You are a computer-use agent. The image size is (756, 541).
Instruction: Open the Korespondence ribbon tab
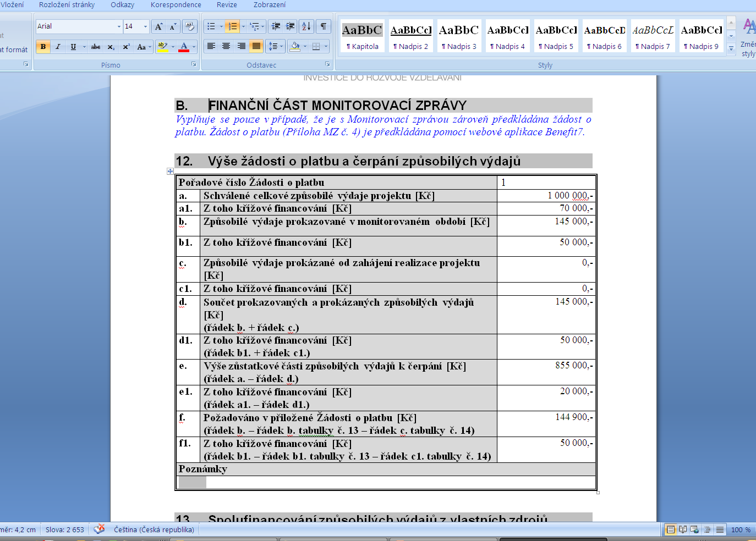pos(176,5)
